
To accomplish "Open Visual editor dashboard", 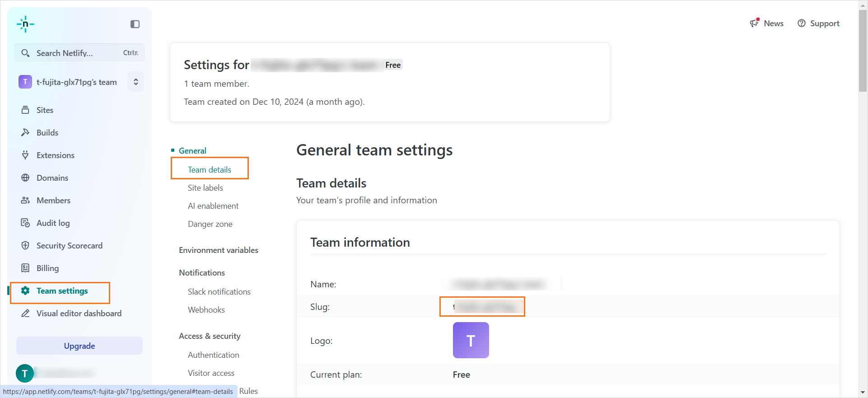I will coord(79,313).
